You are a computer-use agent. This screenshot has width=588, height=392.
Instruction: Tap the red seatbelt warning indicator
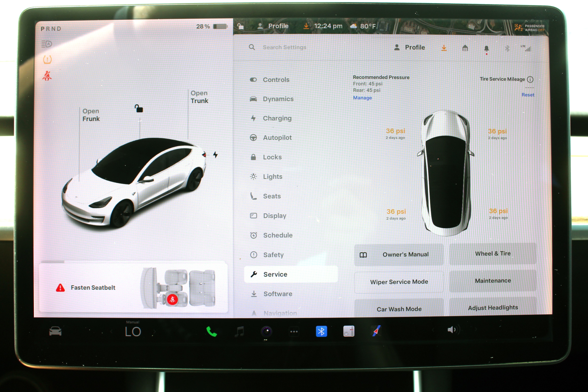47,76
